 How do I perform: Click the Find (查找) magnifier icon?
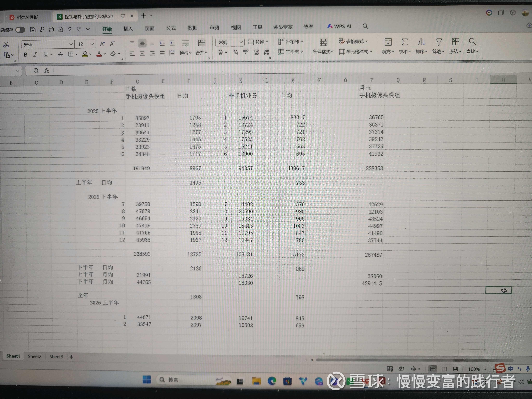pos(472,42)
